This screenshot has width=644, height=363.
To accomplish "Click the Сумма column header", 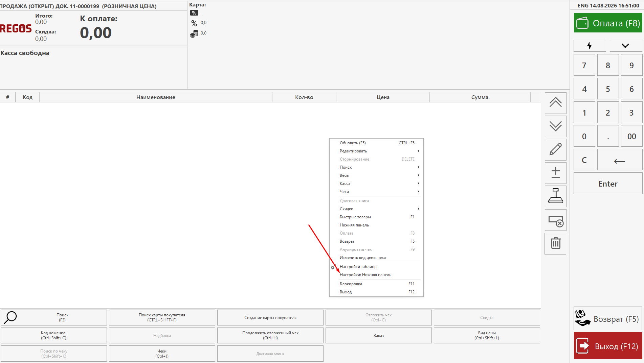I will (480, 97).
